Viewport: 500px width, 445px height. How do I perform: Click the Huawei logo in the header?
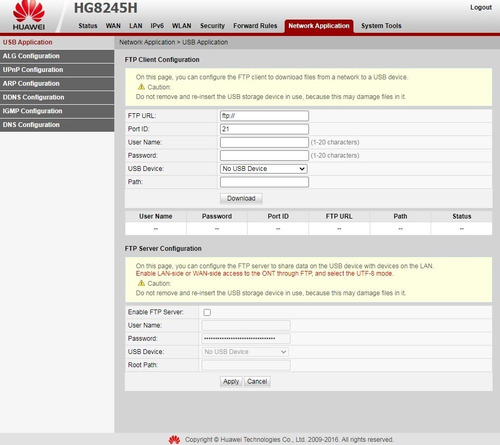point(29,15)
